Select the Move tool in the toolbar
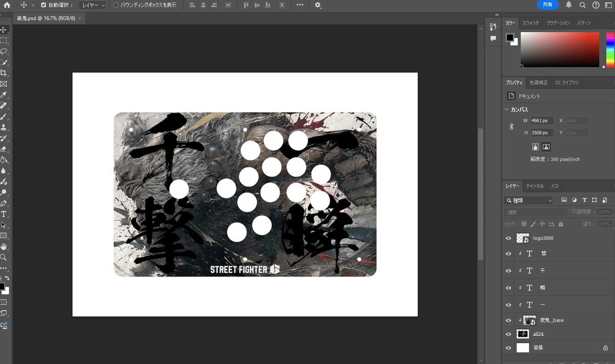 (x=4, y=30)
